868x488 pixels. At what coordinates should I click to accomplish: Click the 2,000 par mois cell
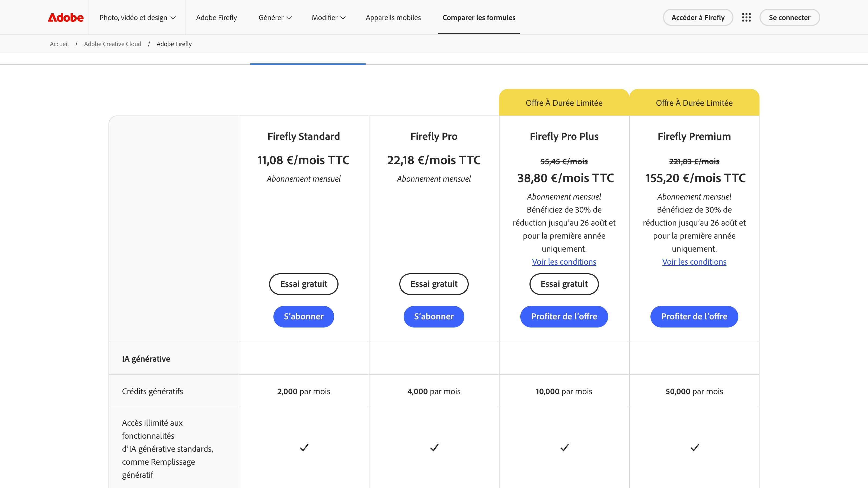[304, 391]
